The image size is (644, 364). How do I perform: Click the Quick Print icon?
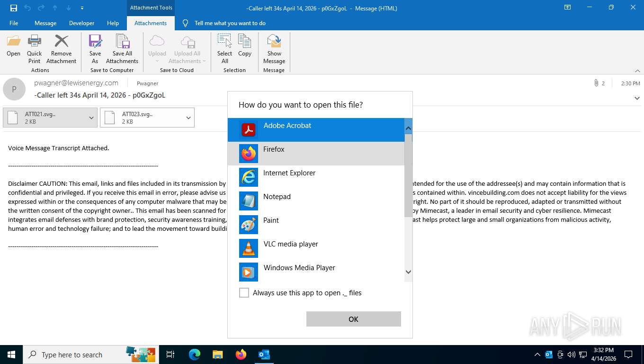tap(35, 49)
